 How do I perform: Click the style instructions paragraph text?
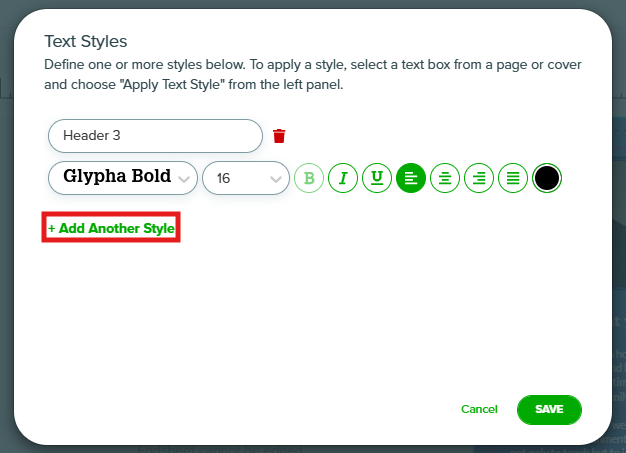tap(313, 75)
